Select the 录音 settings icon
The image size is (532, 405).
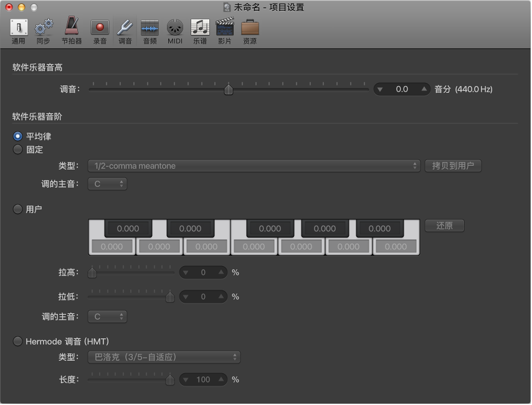click(100, 30)
